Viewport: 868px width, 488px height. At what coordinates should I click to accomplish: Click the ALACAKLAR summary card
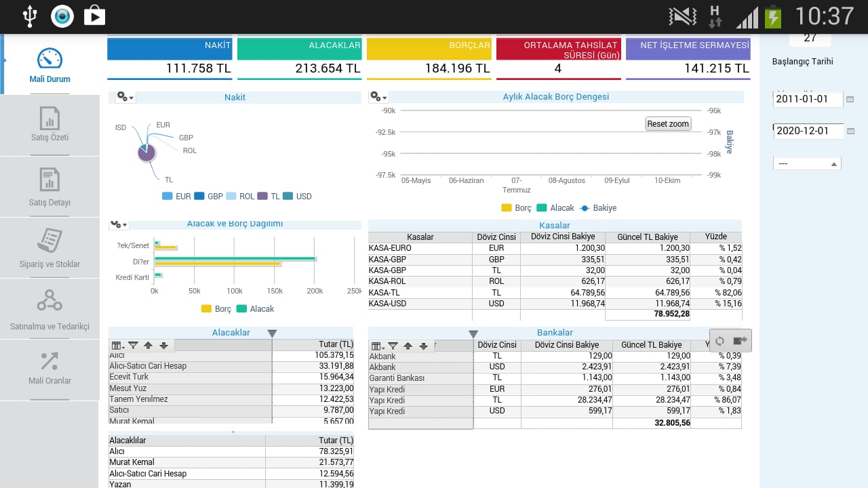(x=299, y=58)
